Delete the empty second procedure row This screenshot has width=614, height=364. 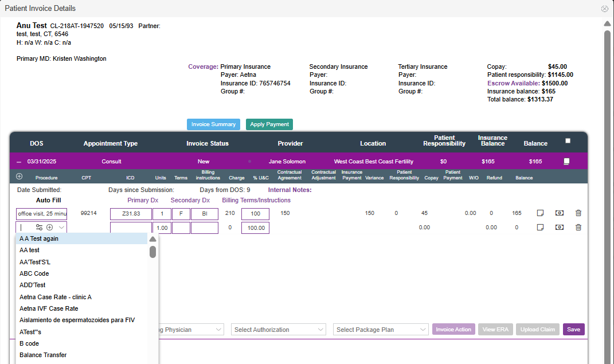pyautogui.click(x=578, y=228)
